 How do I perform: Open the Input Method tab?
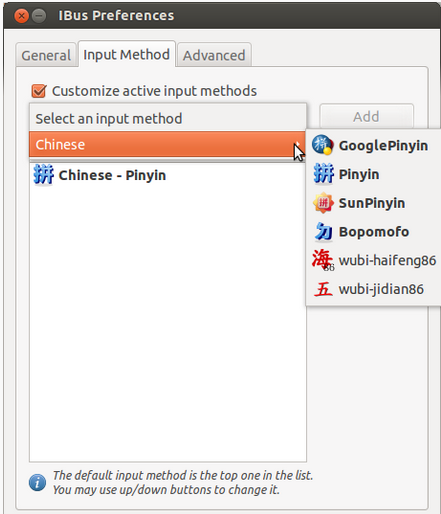(x=126, y=54)
